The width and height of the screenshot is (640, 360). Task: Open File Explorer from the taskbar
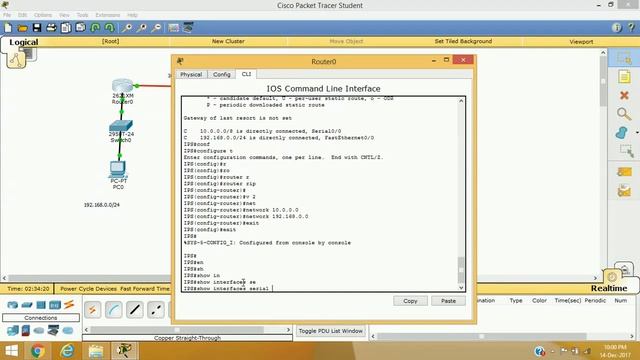tap(96, 351)
